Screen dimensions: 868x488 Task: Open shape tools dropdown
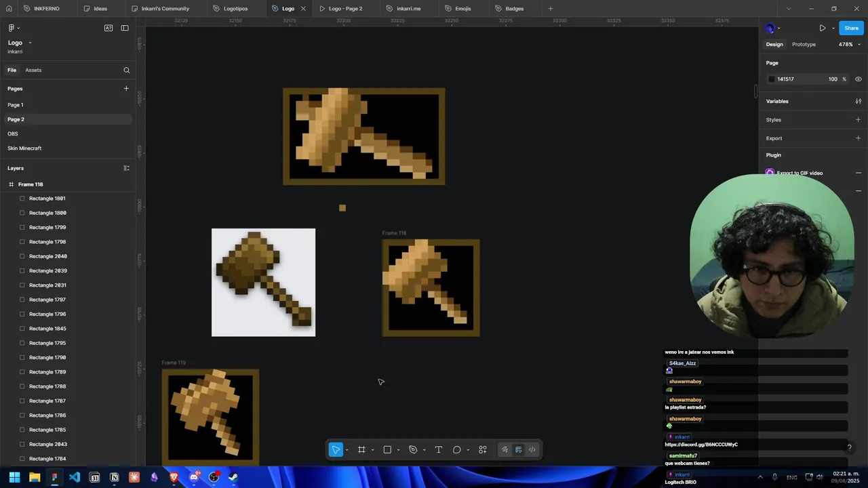398,450
